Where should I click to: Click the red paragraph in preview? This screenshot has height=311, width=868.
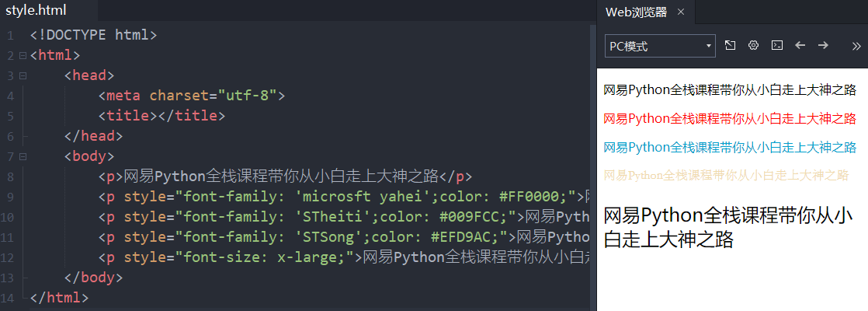(x=730, y=119)
